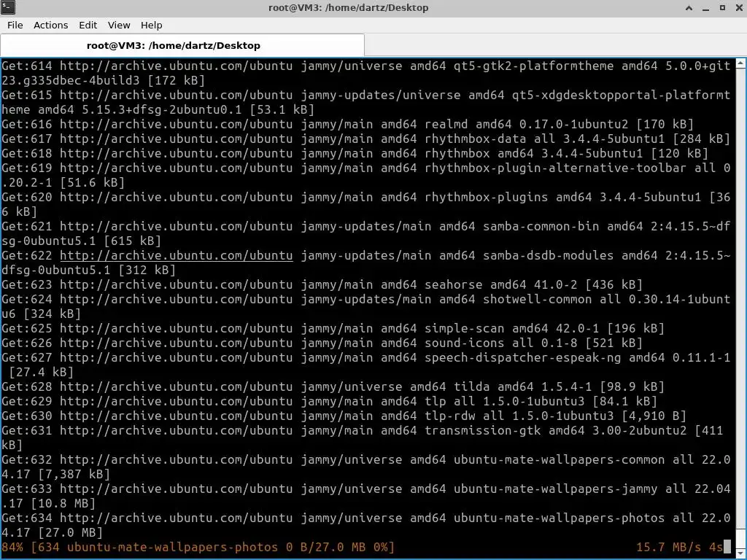Open the Help menu
Screen dimensions: 747x560
pos(151,26)
